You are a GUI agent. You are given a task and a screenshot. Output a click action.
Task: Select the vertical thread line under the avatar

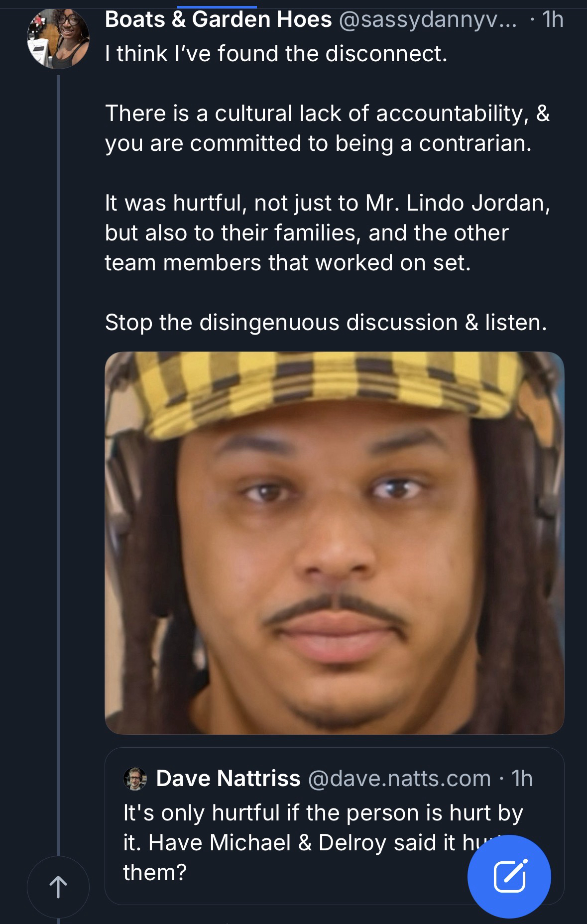58,463
